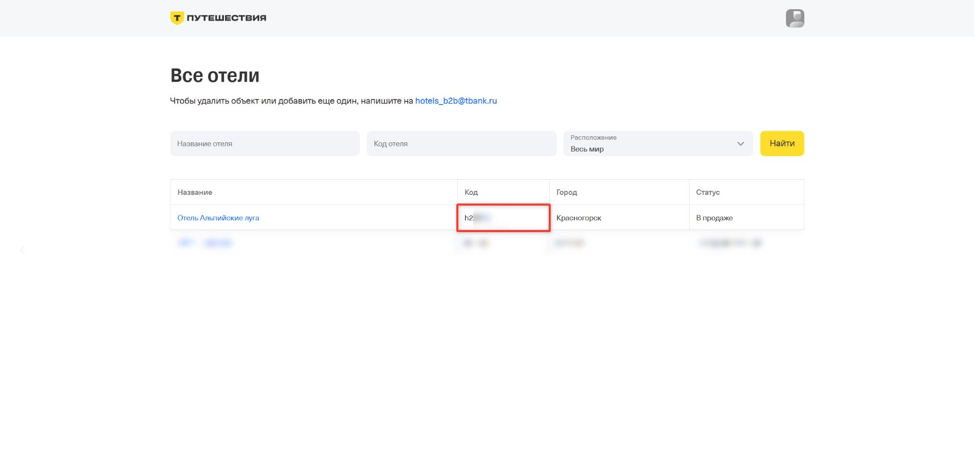This screenshot has height=453, width=980.
Task: Click the Путешествия wordmark in header
Action: click(226, 18)
